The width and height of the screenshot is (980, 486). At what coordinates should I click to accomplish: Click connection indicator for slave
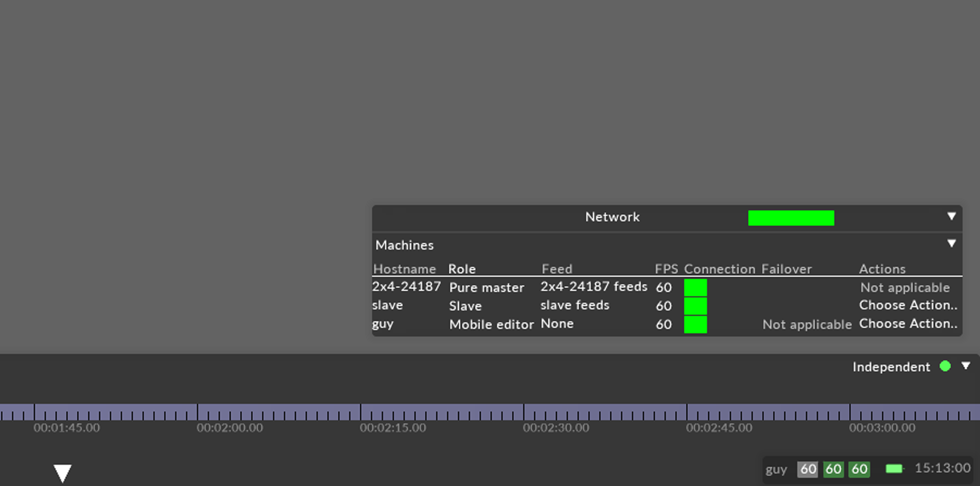tap(695, 306)
